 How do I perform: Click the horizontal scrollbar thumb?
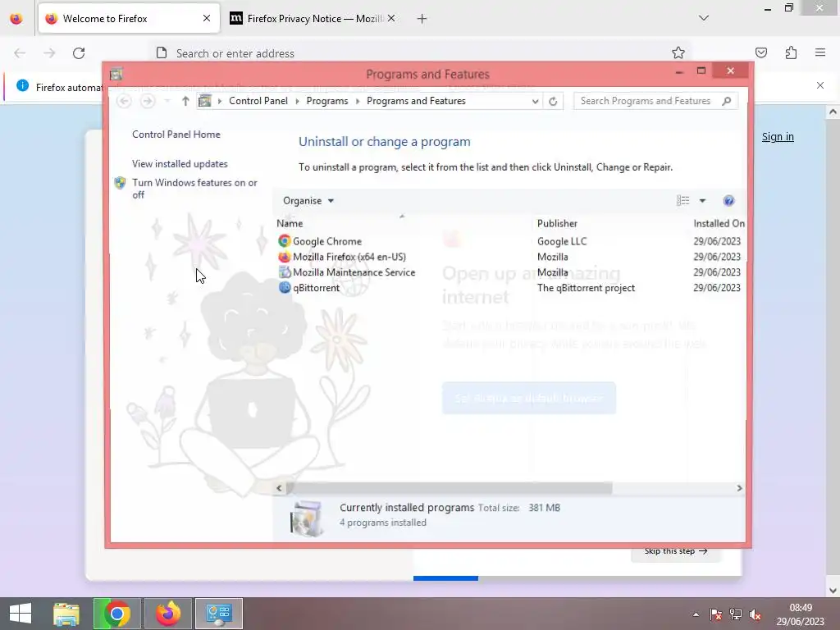pyautogui.click(x=449, y=488)
